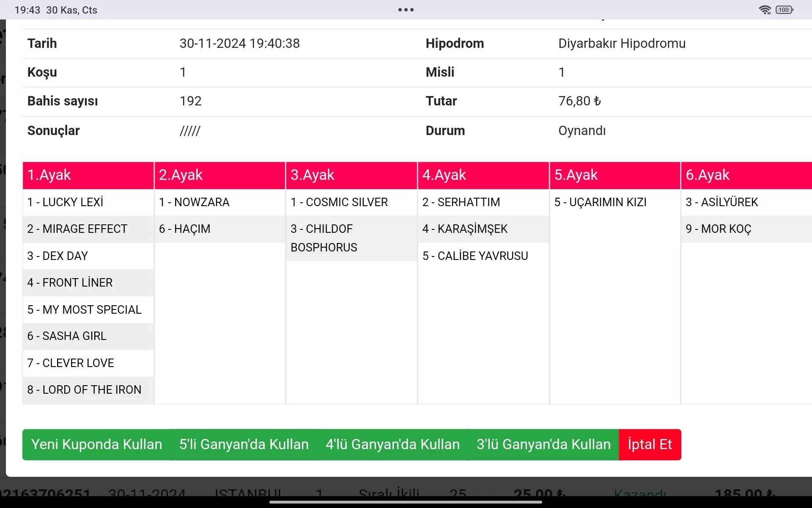Click 9 - MOR KOÇ entry
812x508 pixels.
[x=718, y=229]
